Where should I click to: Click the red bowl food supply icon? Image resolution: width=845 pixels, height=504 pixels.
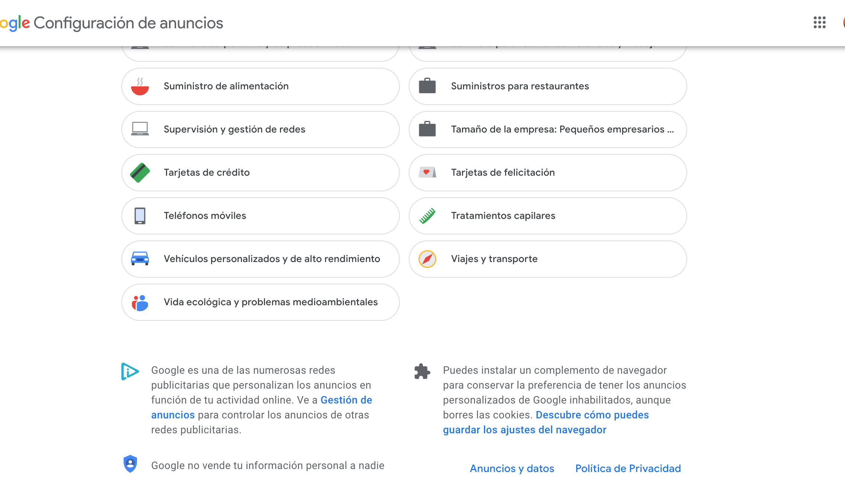pyautogui.click(x=140, y=87)
